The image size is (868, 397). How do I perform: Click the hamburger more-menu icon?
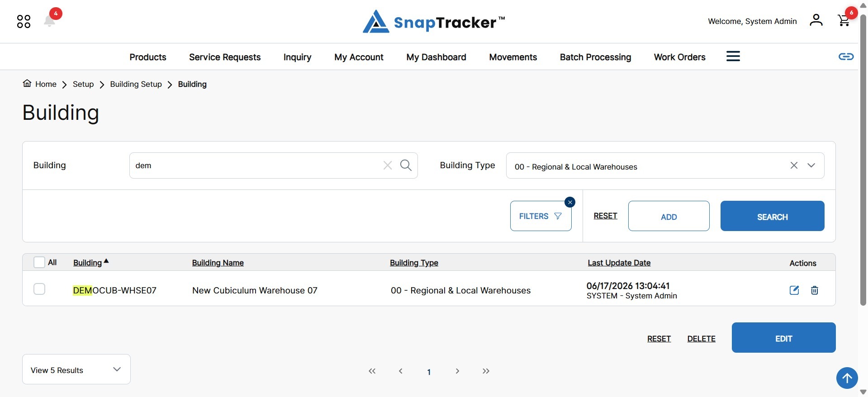click(733, 56)
